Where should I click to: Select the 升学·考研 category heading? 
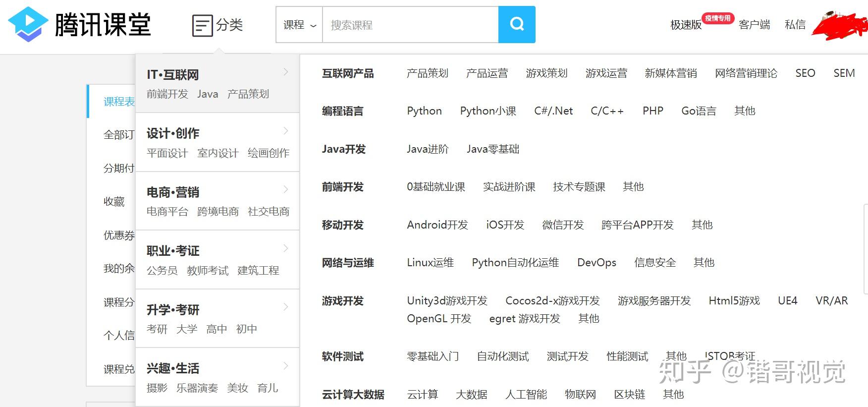pos(173,310)
